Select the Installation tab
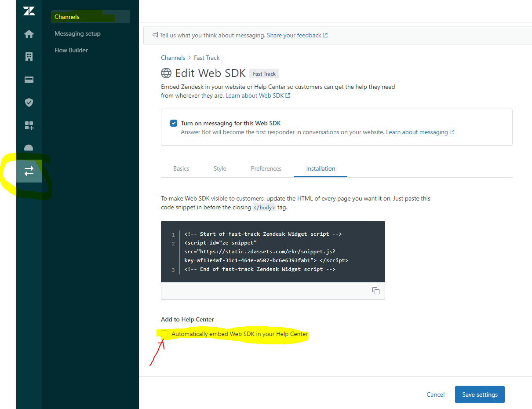Screen dimensions: 532x409 point(321,168)
